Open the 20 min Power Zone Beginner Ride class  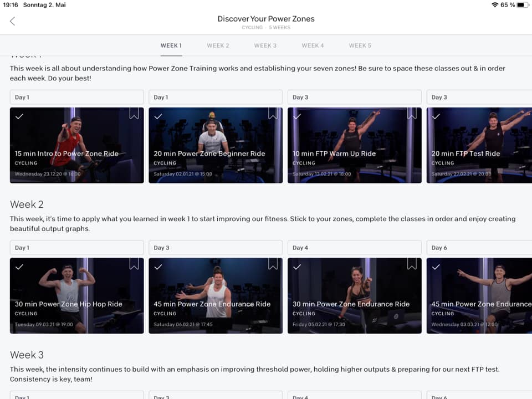216,145
